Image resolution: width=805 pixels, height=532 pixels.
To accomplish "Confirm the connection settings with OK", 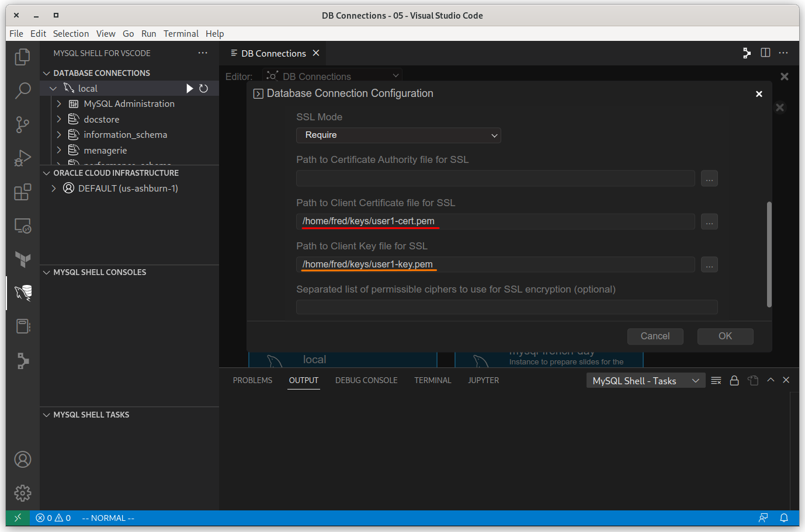I will point(725,336).
